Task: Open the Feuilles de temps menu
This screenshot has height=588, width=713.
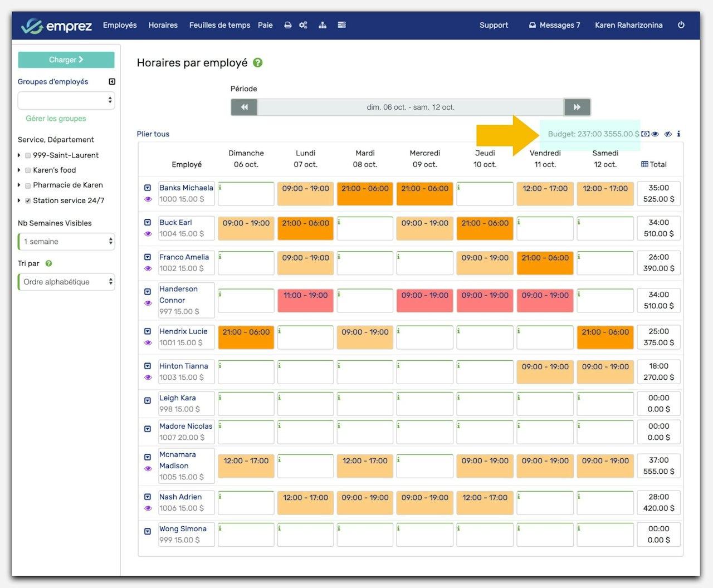Action: [x=219, y=25]
